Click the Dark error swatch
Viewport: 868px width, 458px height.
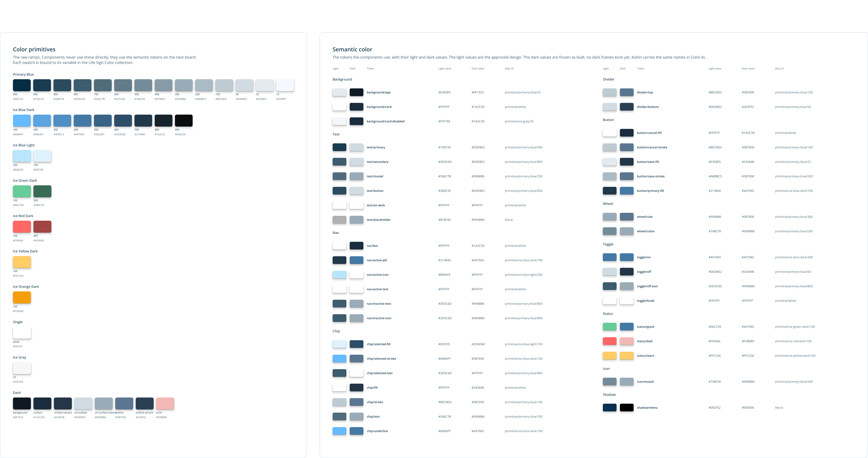click(165, 403)
